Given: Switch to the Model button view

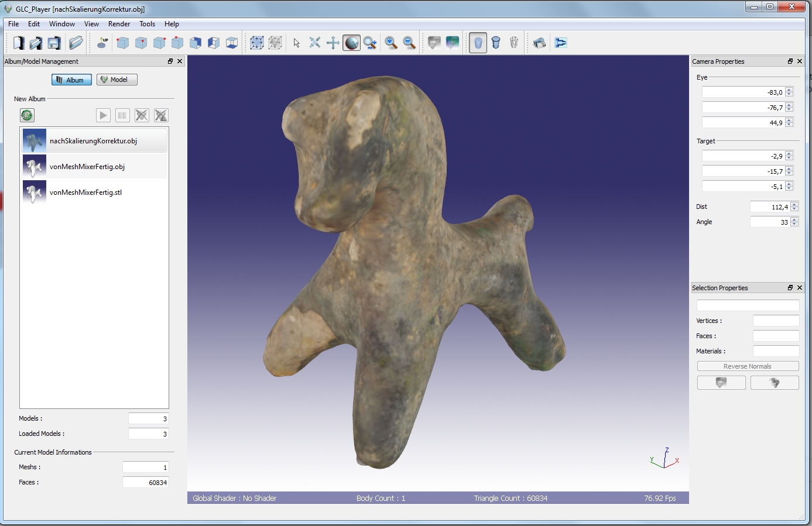Looking at the screenshot, I should pos(117,80).
